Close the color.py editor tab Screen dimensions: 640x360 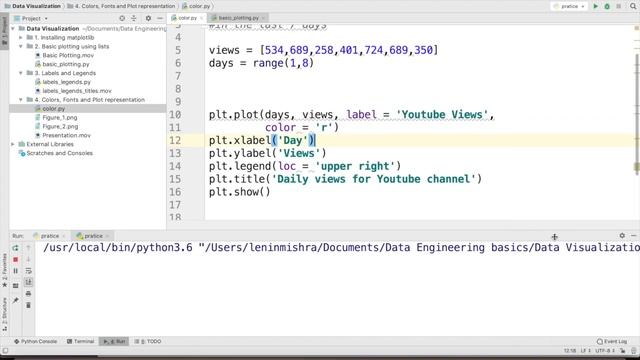click(x=201, y=18)
